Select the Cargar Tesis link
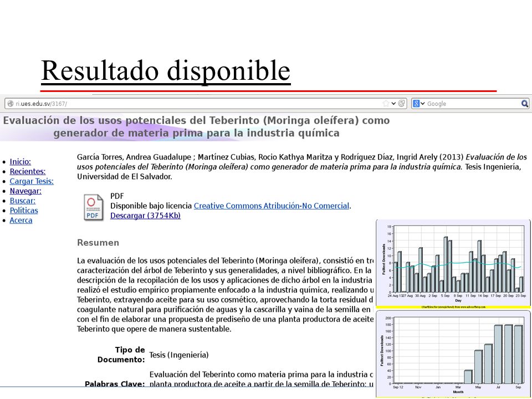The width and height of the screenshot is (532, 399). click(x=32, y=182)
